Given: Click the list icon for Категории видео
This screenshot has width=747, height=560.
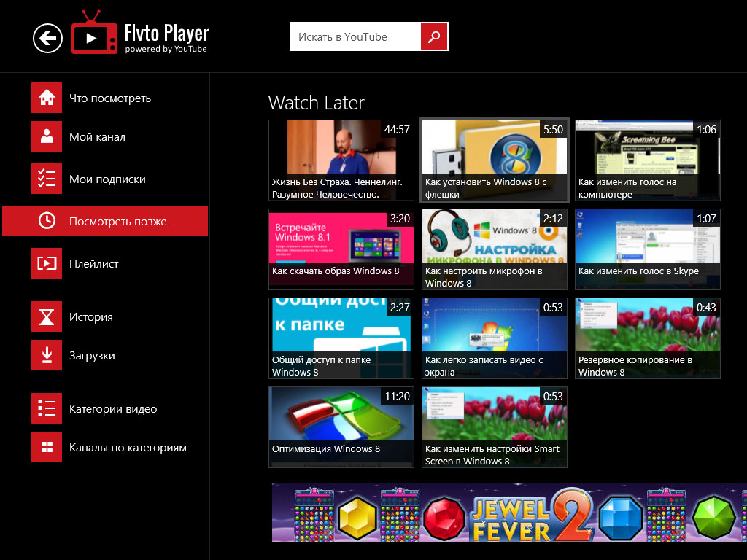Looking at the screenshot, I should (47, 408).
